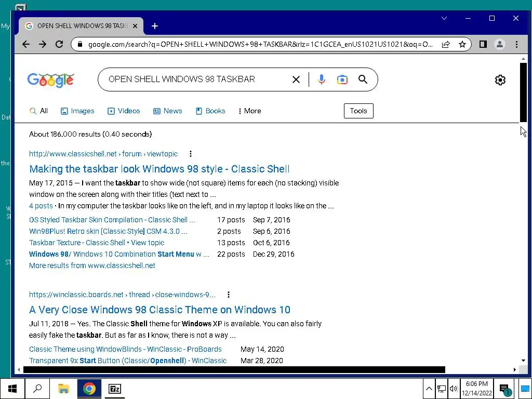This screenshot has width=532, height=399.
Task: Open 'Taskbar Texture - Classic Shell' link
Action: 96,243
